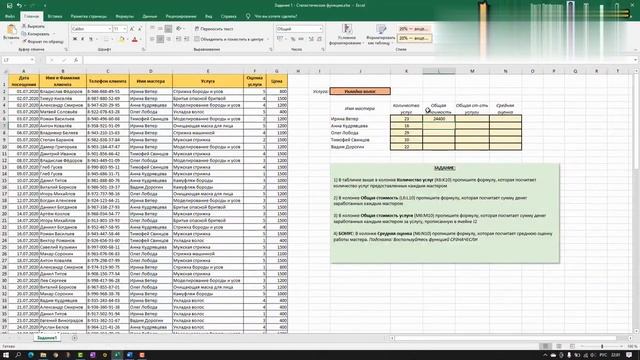The image size is (640, 360).
Task: Toggle Bottom Align icon
Action: point(168,29)
